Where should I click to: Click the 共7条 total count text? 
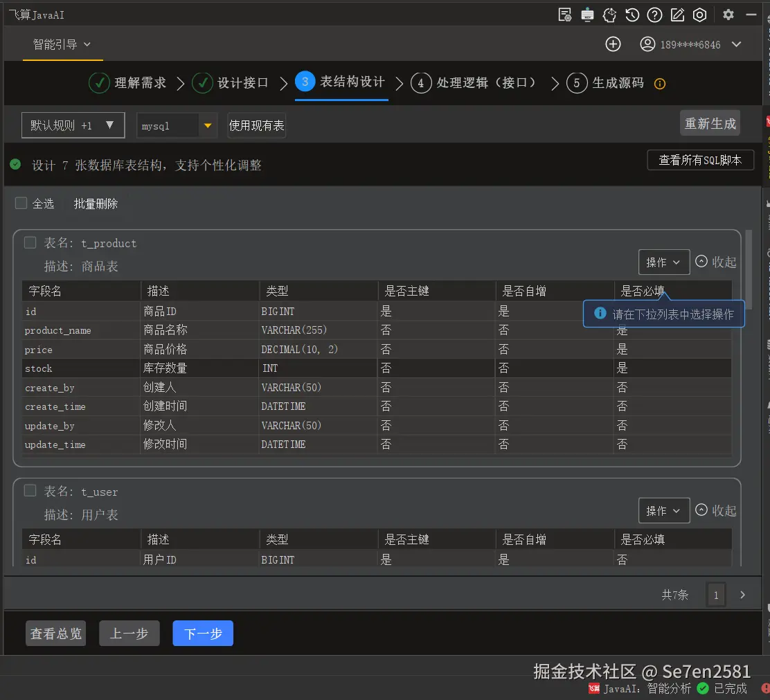point(674,595)
